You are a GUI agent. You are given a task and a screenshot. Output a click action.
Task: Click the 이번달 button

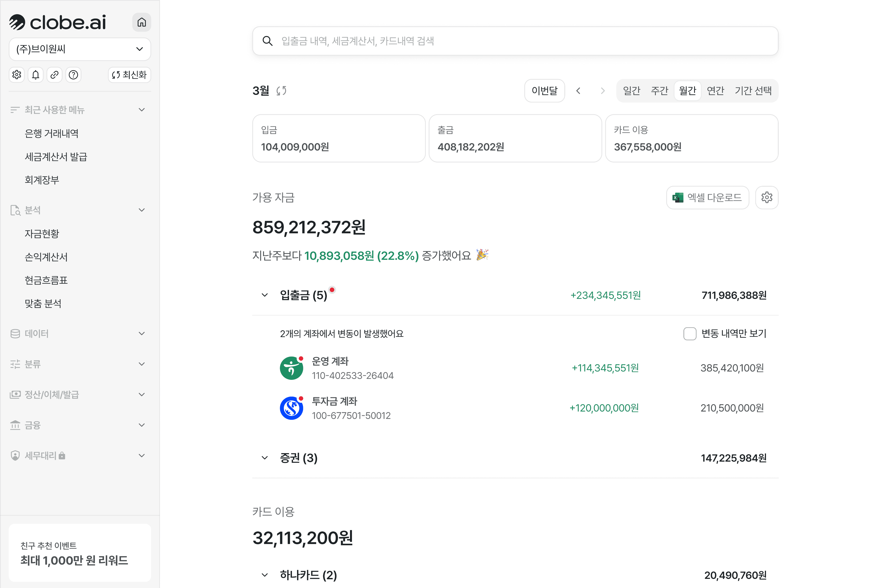click(544, 91)
